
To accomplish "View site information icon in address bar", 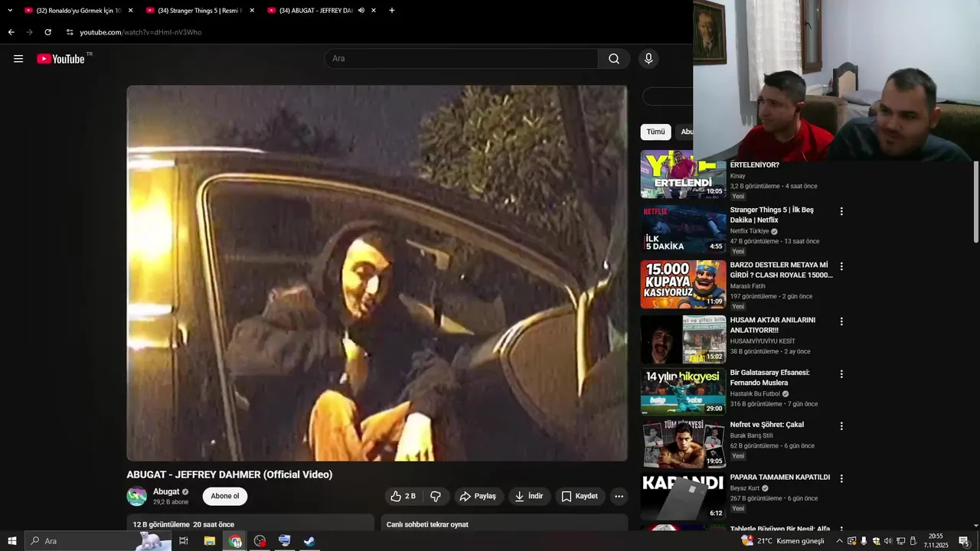I will pos(70,32).
